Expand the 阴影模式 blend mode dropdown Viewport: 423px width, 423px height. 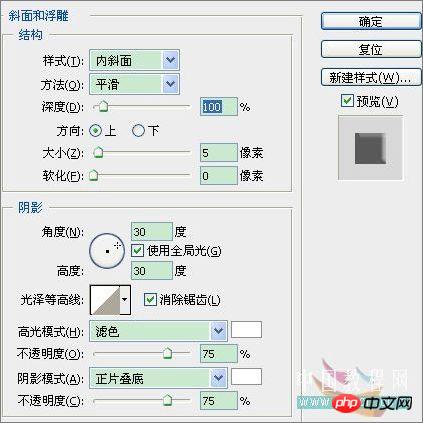pyautogui.click(x=158, y=378)
